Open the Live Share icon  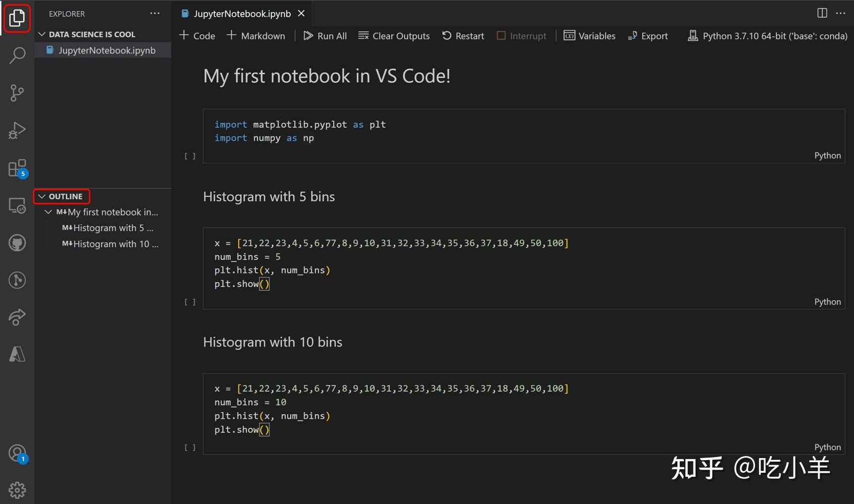click(x=18, y=317)
